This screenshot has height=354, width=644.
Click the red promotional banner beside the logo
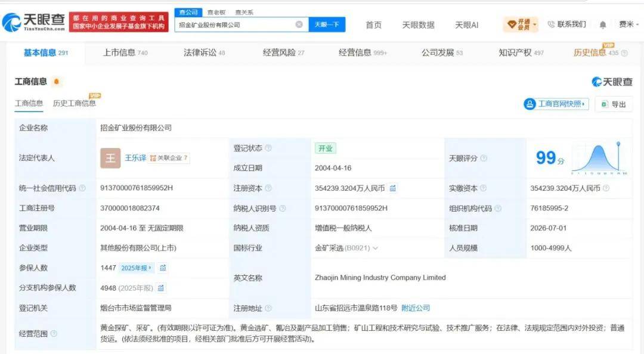pyautogui.click(x=119, y=22)
